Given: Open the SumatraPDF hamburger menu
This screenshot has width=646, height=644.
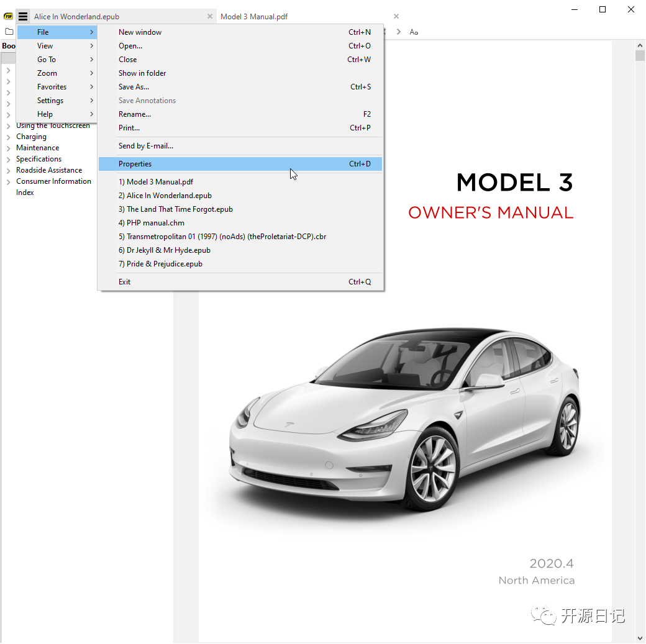Looking at the screenshot, I should tap(22, 16).
